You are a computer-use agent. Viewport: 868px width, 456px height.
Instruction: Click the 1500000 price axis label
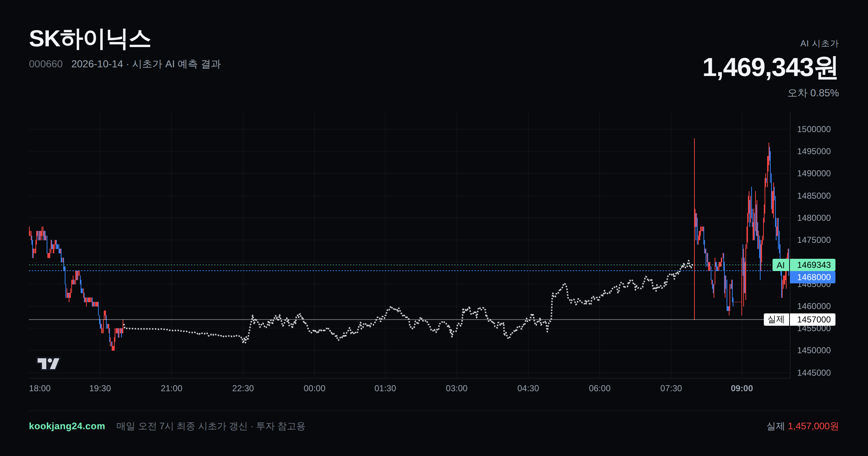click(x=814, y=129)
